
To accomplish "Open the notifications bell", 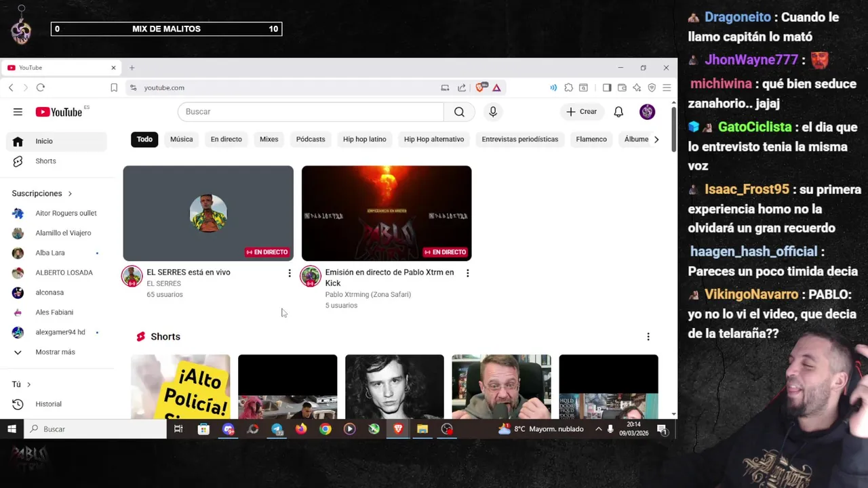I will coord(618,112).
